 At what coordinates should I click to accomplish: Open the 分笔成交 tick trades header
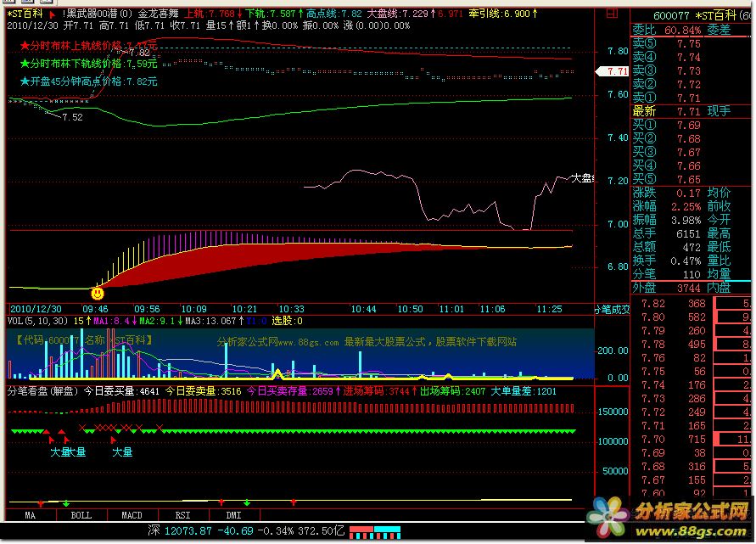pyautogui.click(x=612, y=310)
